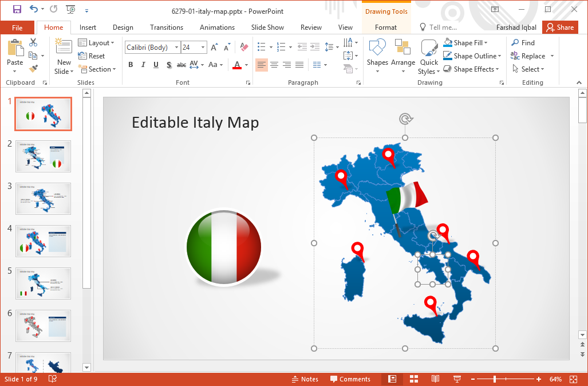Select slide 3 thumbnail in the slide panel

43,199
